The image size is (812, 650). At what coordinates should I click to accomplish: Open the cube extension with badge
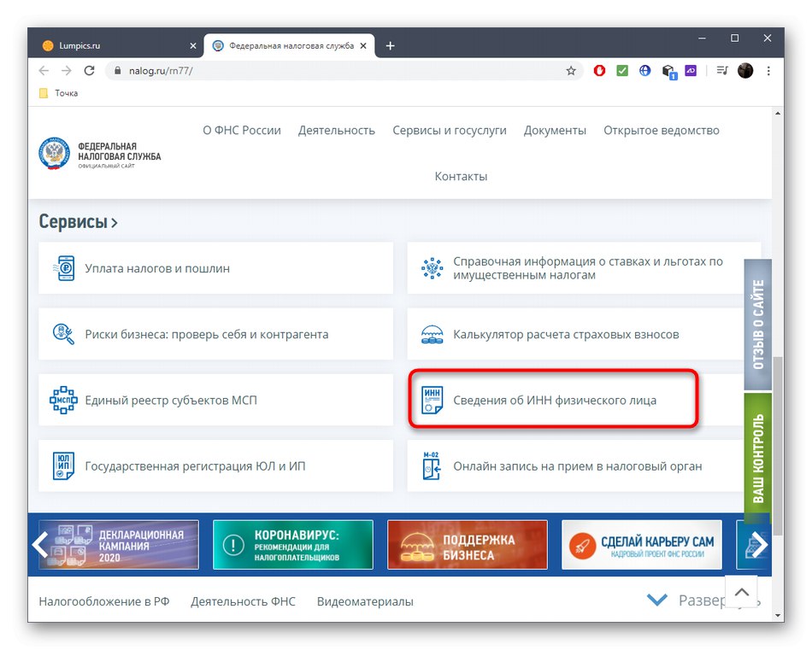click(x=668, y=72)
